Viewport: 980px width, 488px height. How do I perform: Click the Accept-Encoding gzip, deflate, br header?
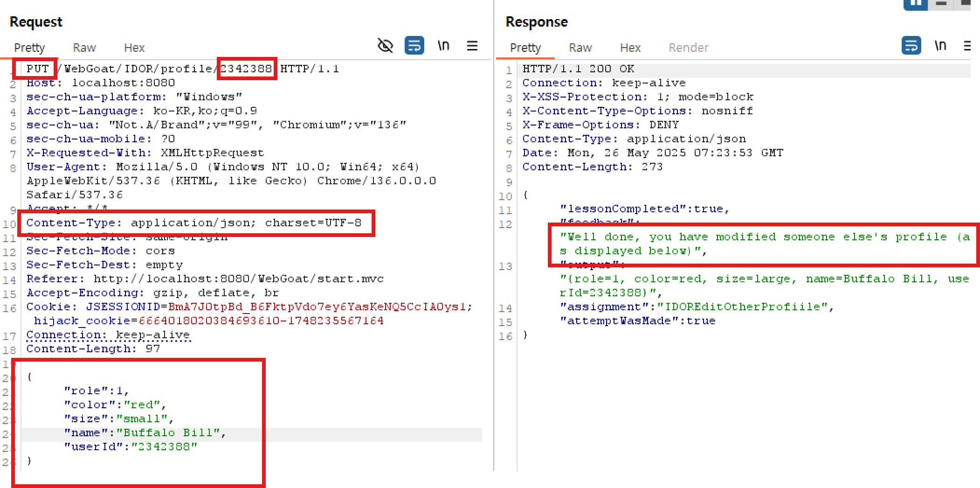point(152,293)
